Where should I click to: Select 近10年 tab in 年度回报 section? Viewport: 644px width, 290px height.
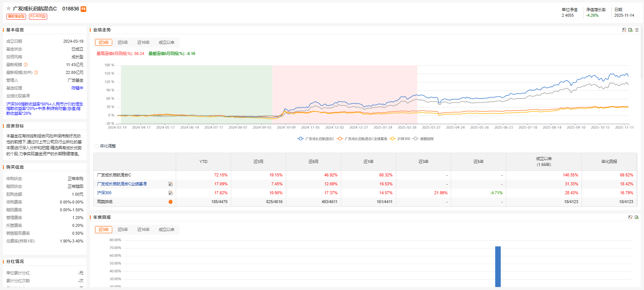[143, 230]
